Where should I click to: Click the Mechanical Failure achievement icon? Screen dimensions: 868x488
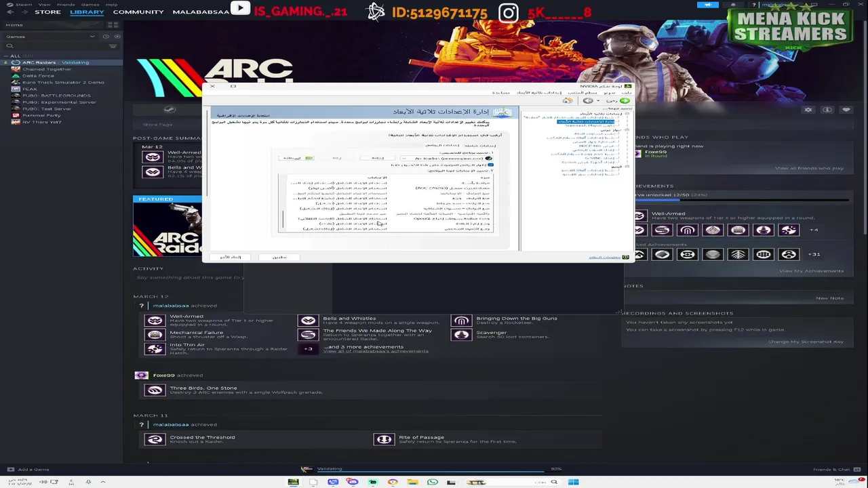coord(155,334)
